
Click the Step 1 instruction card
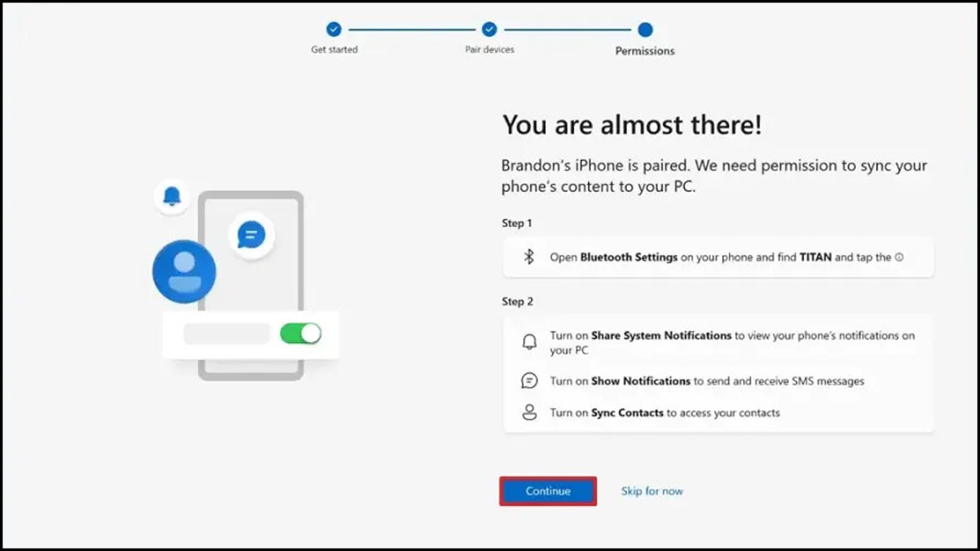point(717,257)
